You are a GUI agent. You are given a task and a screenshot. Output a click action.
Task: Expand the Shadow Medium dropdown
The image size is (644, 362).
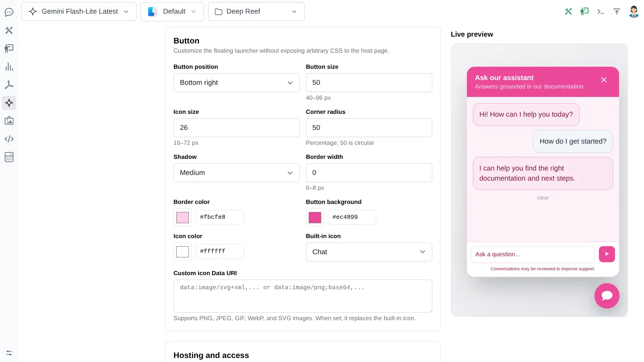point(237,173)
